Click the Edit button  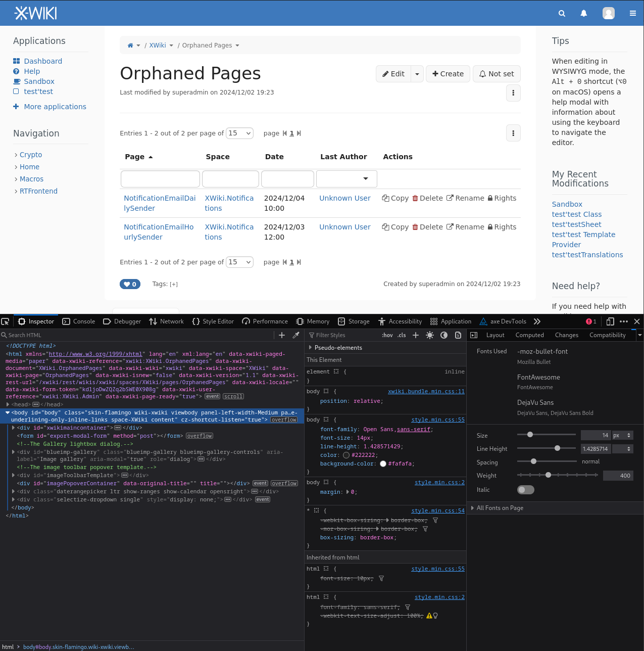[x=393, y=74]
